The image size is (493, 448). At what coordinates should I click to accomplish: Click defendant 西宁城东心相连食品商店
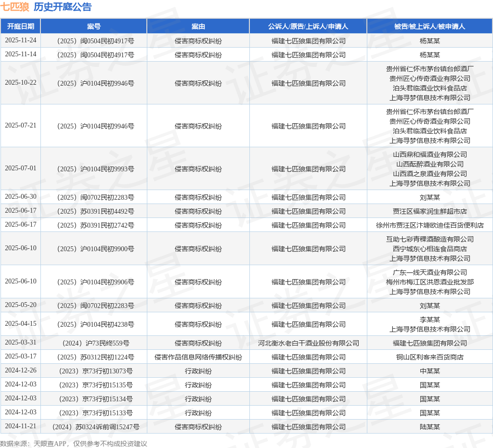(x=429, y=249)
